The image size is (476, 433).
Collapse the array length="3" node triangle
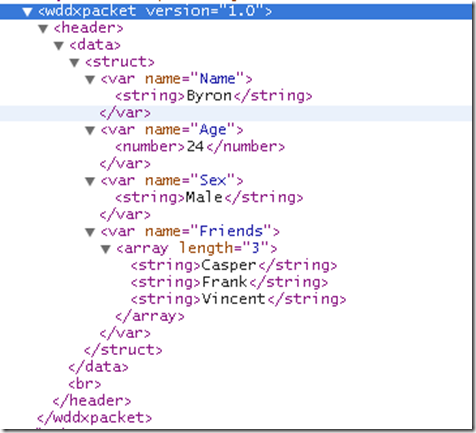click(106, 249)
